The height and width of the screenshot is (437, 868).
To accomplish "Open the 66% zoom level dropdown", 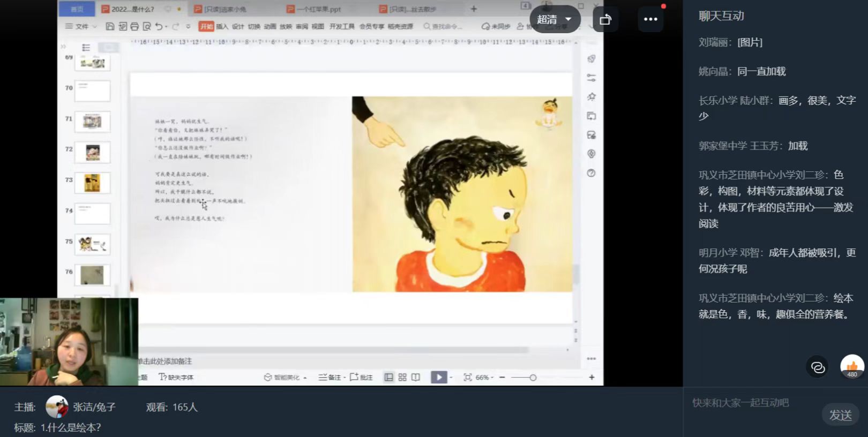I will tap(484, 377).
